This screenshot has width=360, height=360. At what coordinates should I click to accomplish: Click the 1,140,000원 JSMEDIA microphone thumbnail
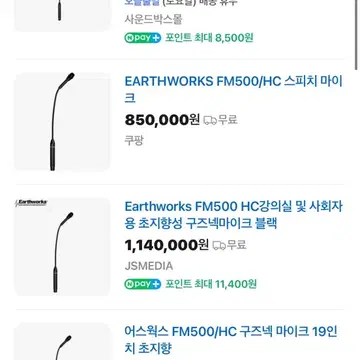tap(62, 247)
